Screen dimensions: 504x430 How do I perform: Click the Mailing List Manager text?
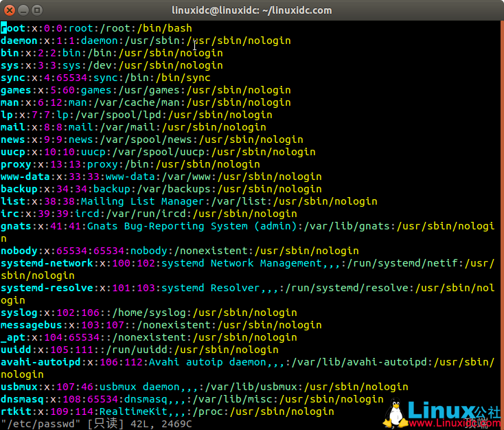tap(142, 202)
